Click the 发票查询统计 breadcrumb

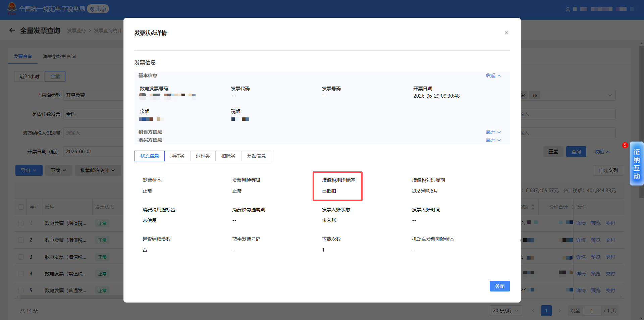click(108, 31)
